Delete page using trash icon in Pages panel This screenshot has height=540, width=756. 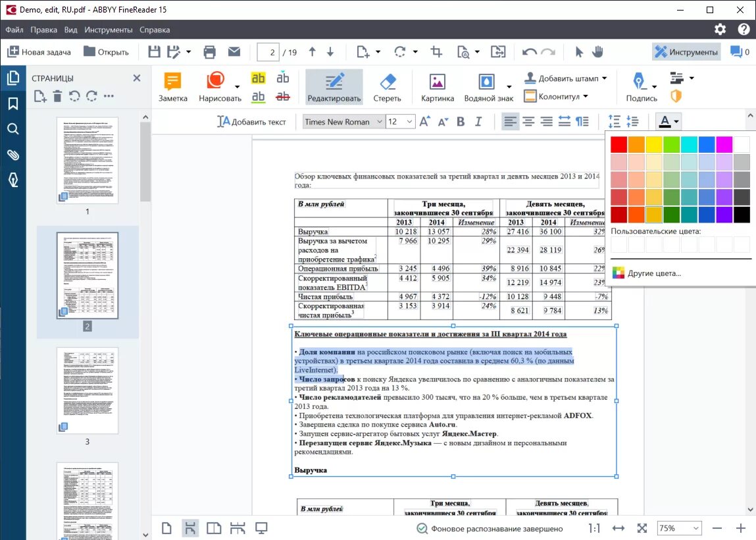(x=57, y=96)
